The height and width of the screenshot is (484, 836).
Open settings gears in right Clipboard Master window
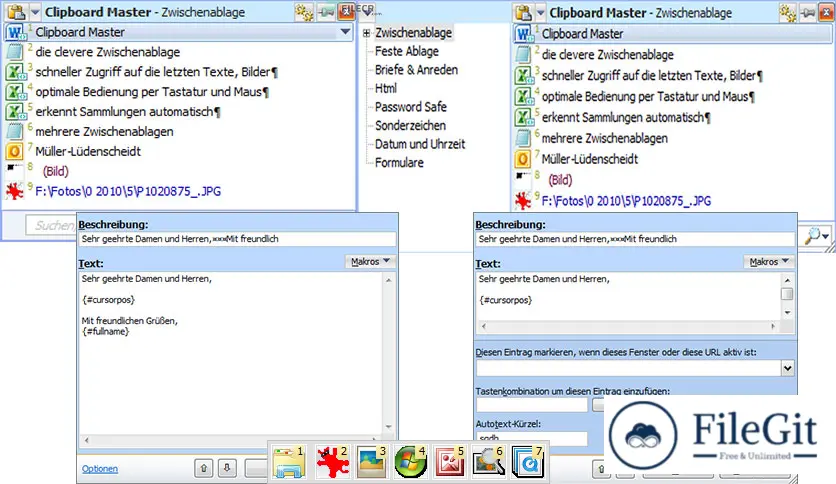pyautogui.click(x=787, y=12)
